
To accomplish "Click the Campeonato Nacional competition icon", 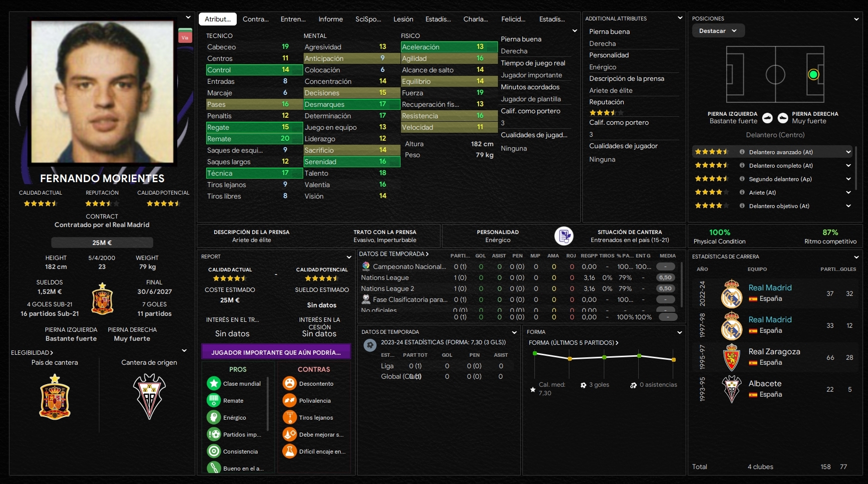I will point(366,266).
